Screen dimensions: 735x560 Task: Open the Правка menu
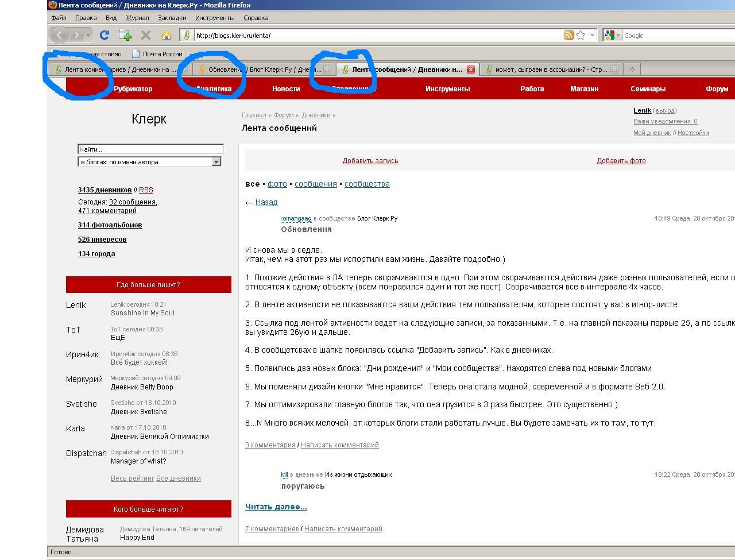tap(86, 18)
